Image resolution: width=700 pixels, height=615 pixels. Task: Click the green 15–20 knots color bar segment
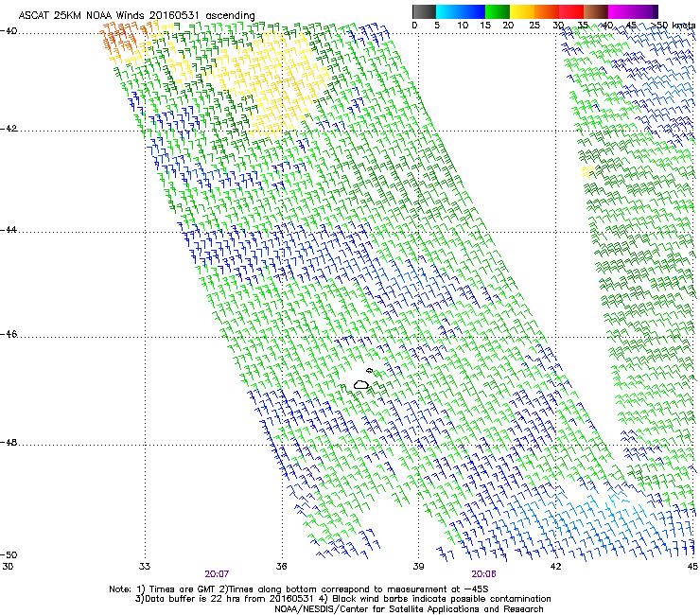click(x=498, y=11)
